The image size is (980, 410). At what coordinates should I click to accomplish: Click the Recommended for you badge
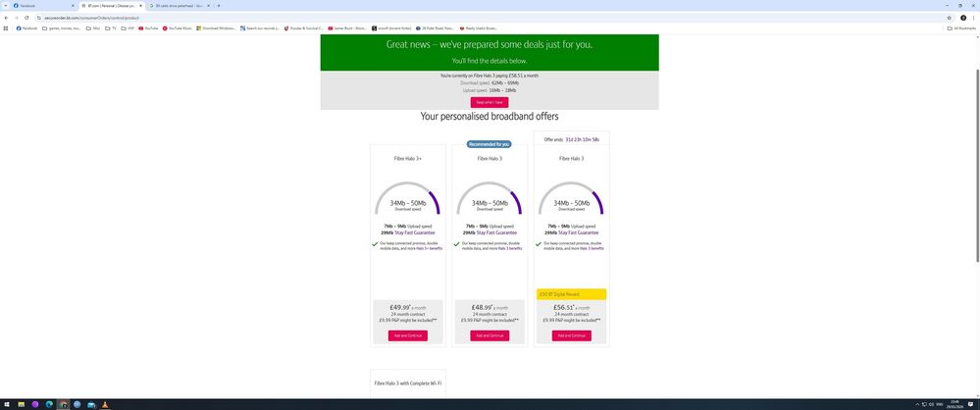point(490,144)
